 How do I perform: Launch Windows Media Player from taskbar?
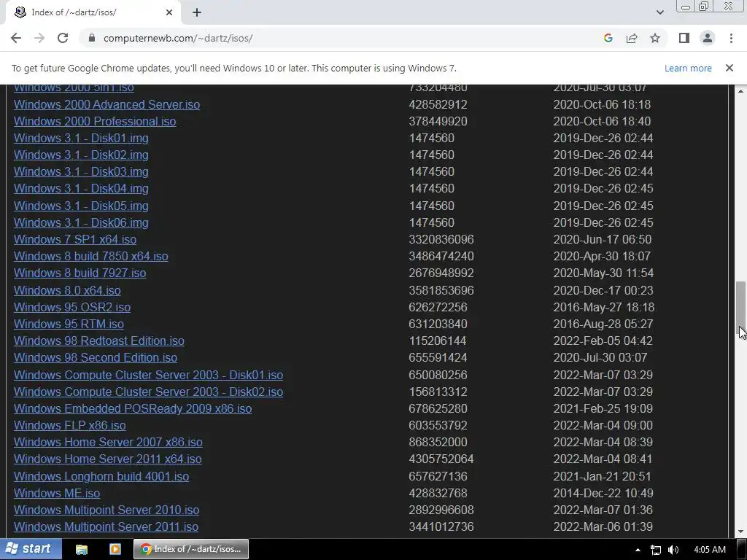pos(115,550)
